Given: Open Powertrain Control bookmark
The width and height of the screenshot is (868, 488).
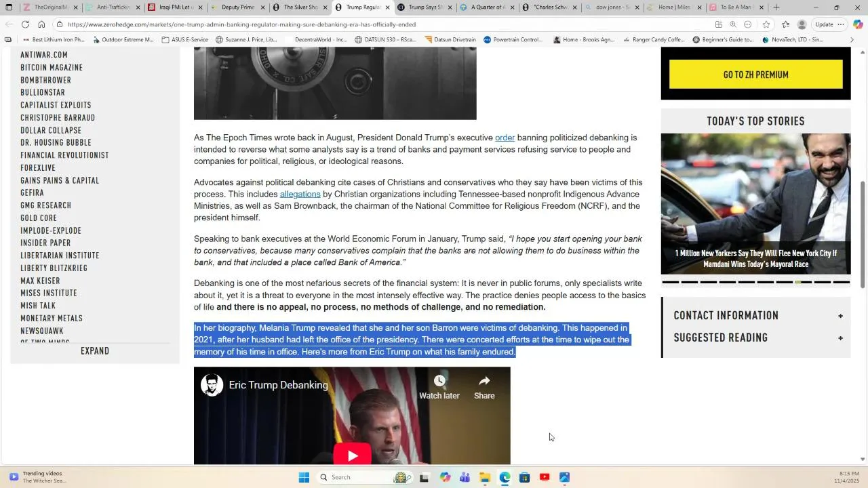Looking at the screenshot, I should pos(513,40).
